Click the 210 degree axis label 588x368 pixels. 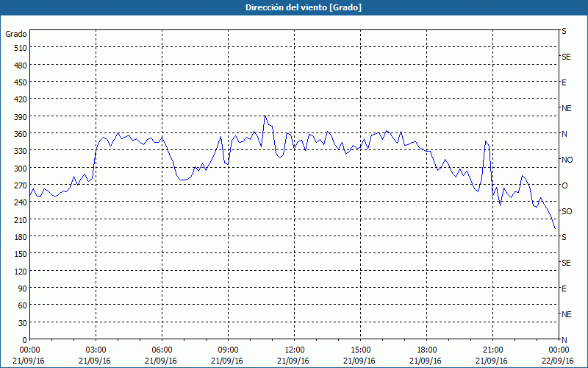[21, 219]
